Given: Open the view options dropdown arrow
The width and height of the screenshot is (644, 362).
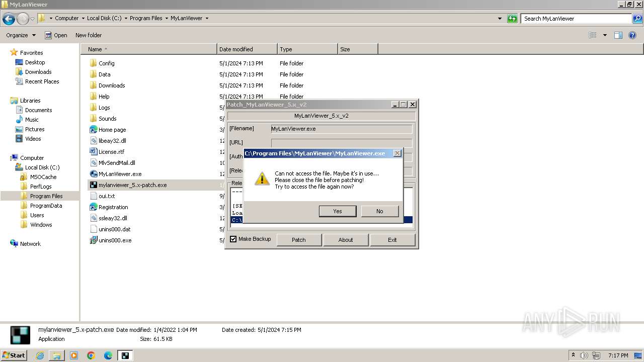Looking at the screenshot, I should coord(605,35).
